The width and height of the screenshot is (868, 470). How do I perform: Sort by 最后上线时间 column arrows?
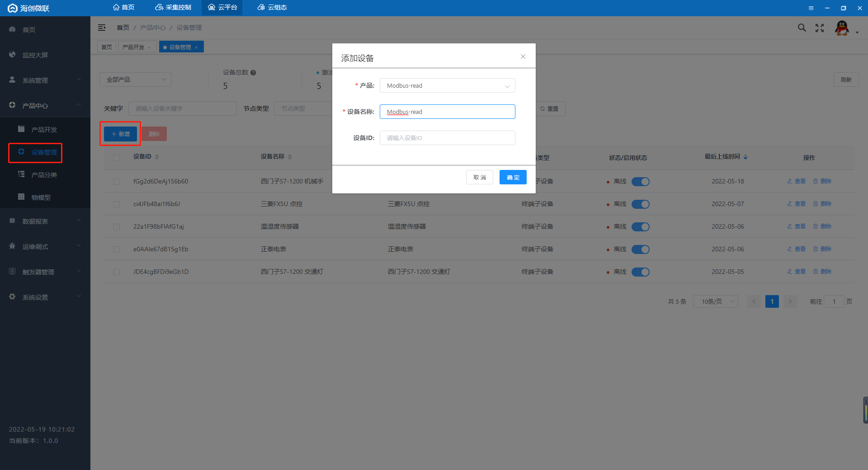coord(745,157)
